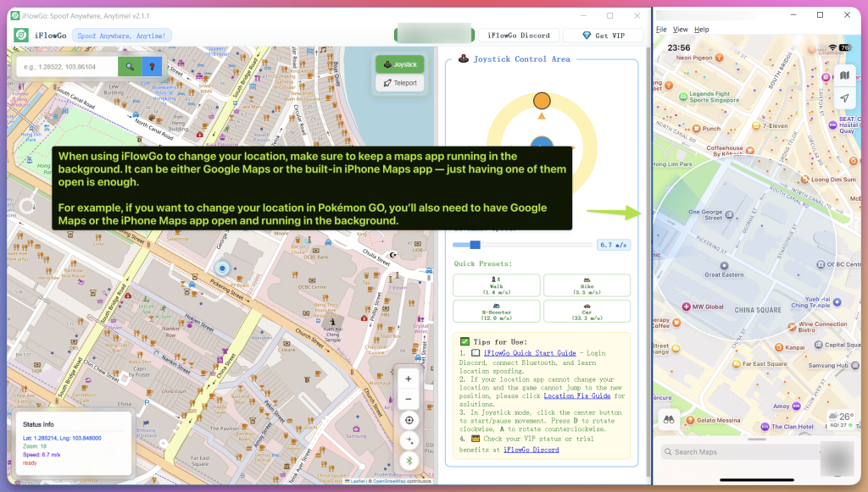
Task: Click the Search Maps field
Action: pos(740,451)
